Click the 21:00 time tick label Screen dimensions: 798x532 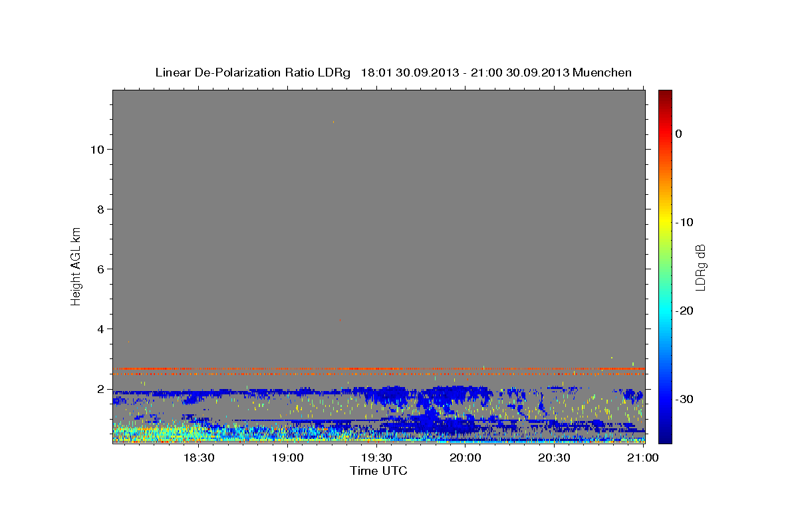click(x=643, y=458)
